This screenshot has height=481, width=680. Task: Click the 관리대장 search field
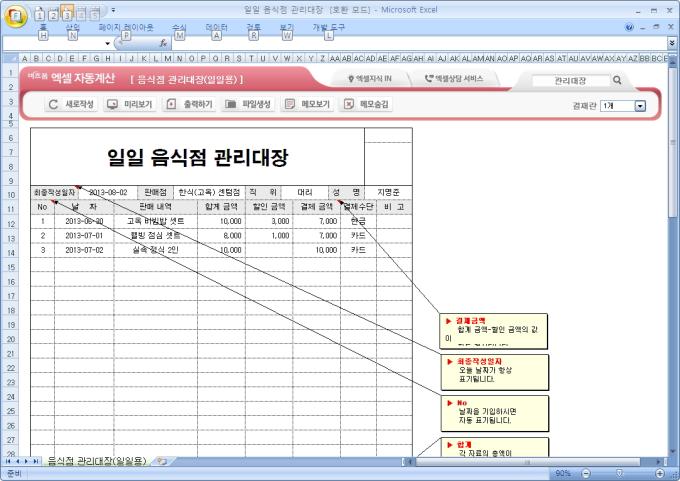coord(570,81)
